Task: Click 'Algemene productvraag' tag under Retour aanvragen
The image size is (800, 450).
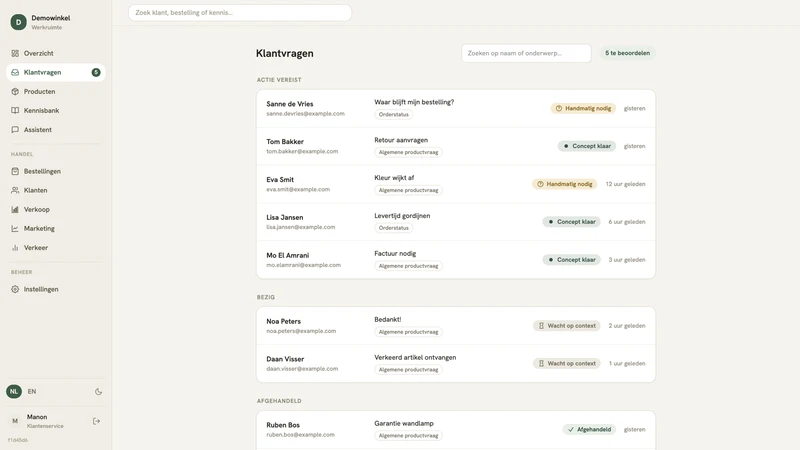Action: click(408, 152)
